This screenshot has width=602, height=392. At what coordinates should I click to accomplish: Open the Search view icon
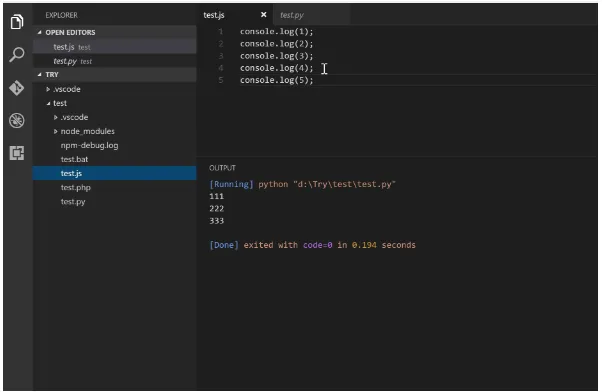tap(17, 55)
